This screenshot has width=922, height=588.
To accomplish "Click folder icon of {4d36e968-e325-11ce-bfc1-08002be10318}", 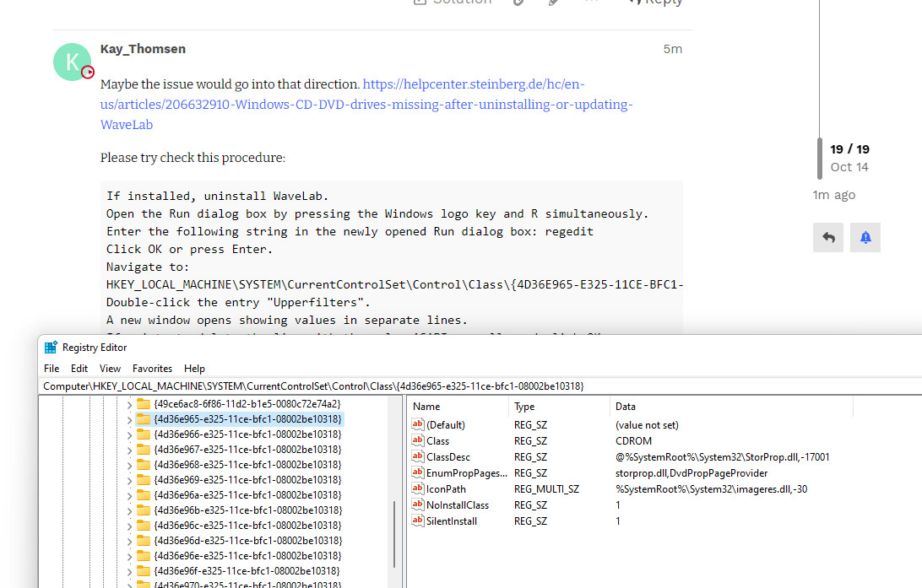I will 144,464.
